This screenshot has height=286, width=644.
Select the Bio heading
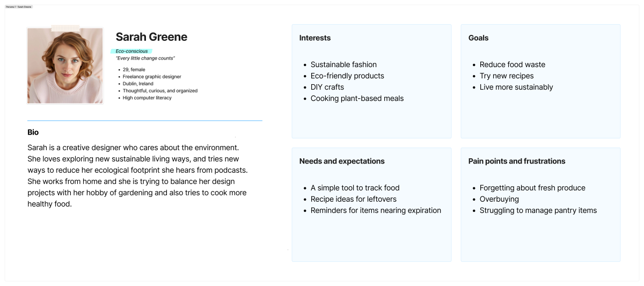click(x=33, y=133)
